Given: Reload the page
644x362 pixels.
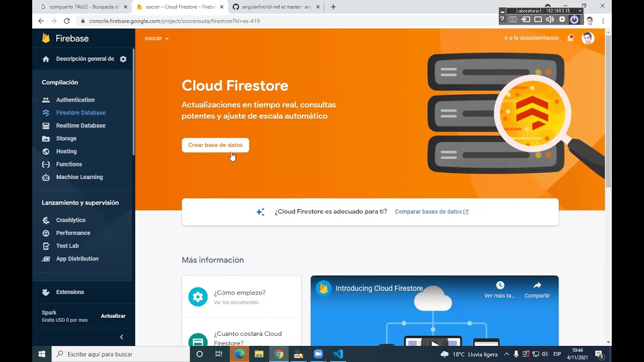Looking at the screenshot, I should pos(67,21).
